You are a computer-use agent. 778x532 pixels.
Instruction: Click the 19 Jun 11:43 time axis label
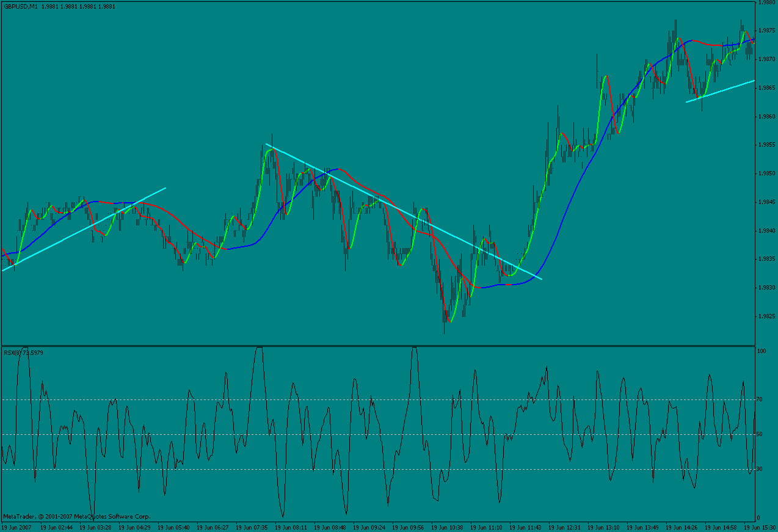click(x=525, y=527)
